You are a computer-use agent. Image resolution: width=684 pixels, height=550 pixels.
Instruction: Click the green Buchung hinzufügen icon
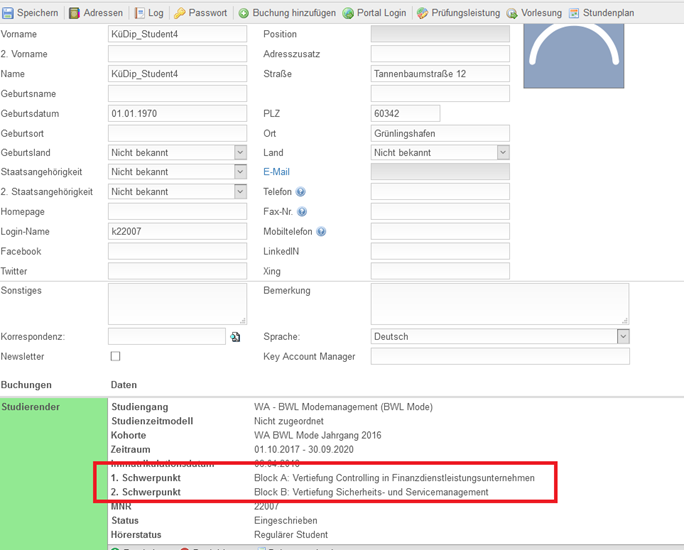click(244, 13)
